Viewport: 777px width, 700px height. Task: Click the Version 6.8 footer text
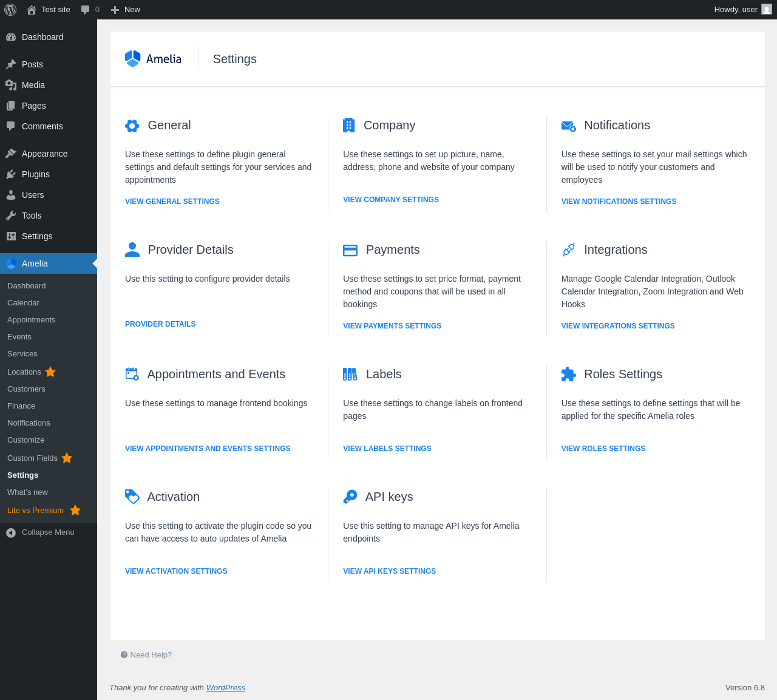[x=745, y=688]
